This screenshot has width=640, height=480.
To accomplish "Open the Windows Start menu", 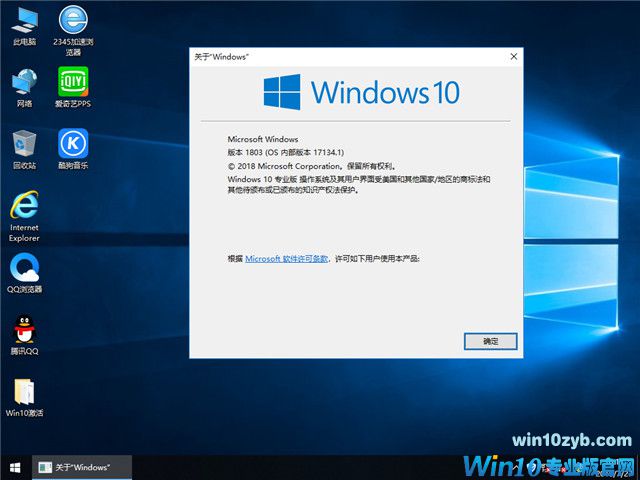I will tap(15, 467).
